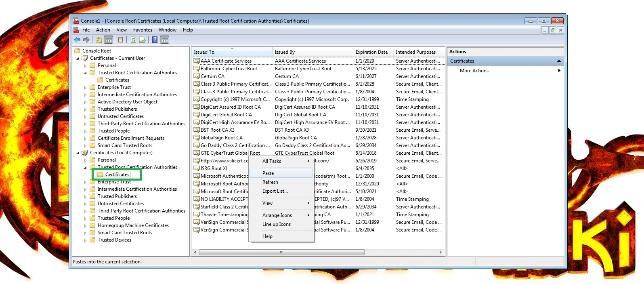Click the Console Root folder icon
Screen dimensions: 644x284
[x=77, y=51]
